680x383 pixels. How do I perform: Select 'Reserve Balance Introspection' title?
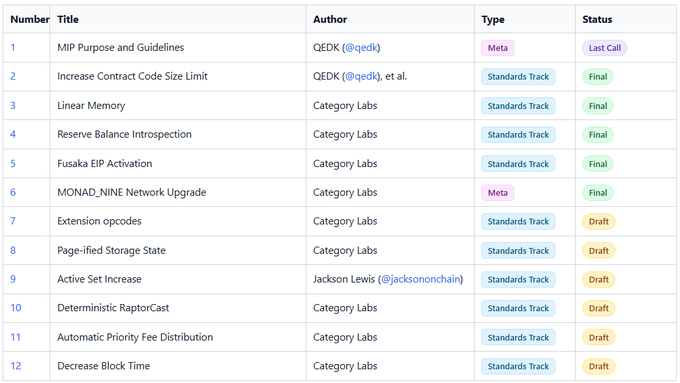(124, 134)
